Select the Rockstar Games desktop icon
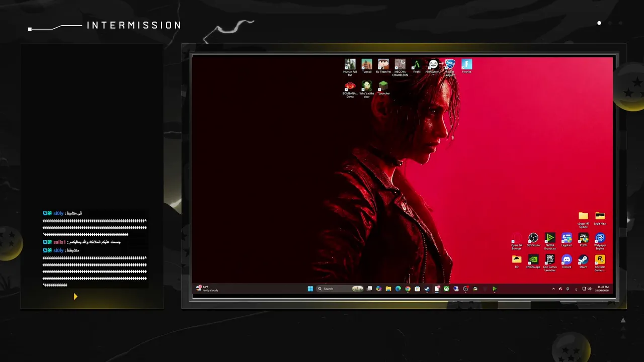Image resolution: width=644 pixels, height=362 pixels. (x=600, y=263)
